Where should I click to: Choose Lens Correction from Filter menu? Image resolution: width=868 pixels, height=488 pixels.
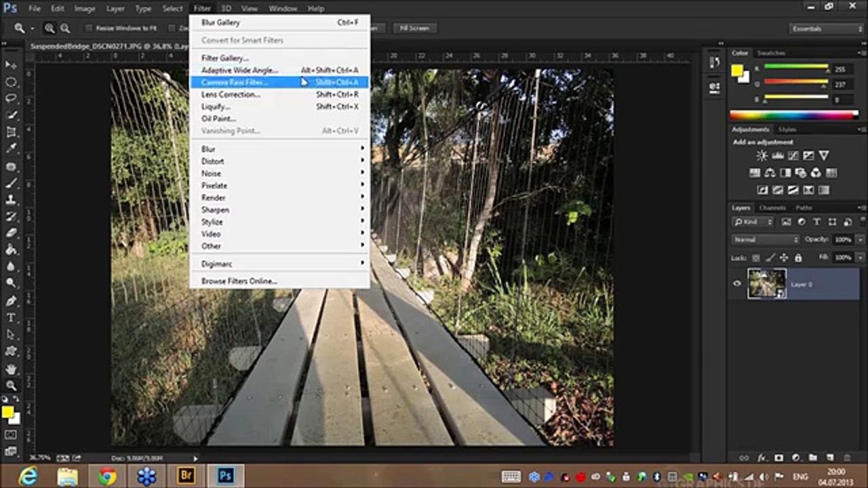click(280, 95)
